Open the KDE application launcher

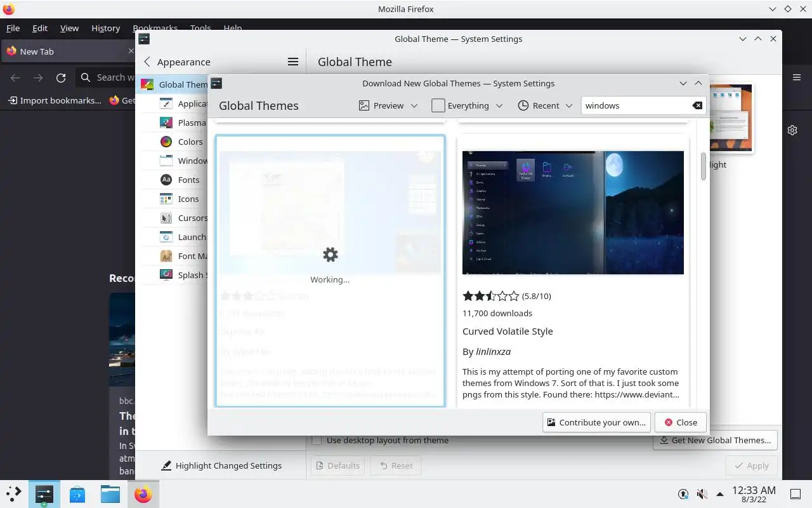(14, 494)
